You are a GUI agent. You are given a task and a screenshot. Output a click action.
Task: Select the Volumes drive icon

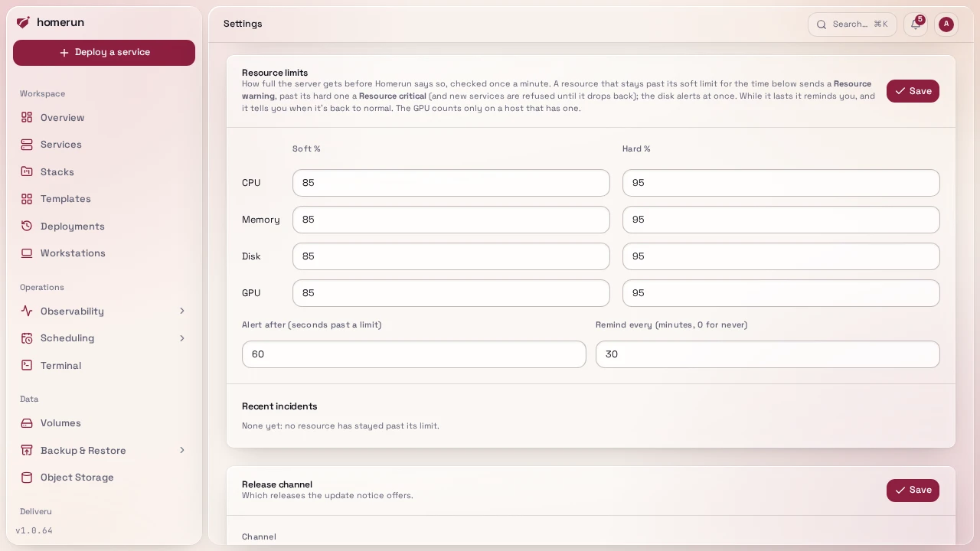27,423
